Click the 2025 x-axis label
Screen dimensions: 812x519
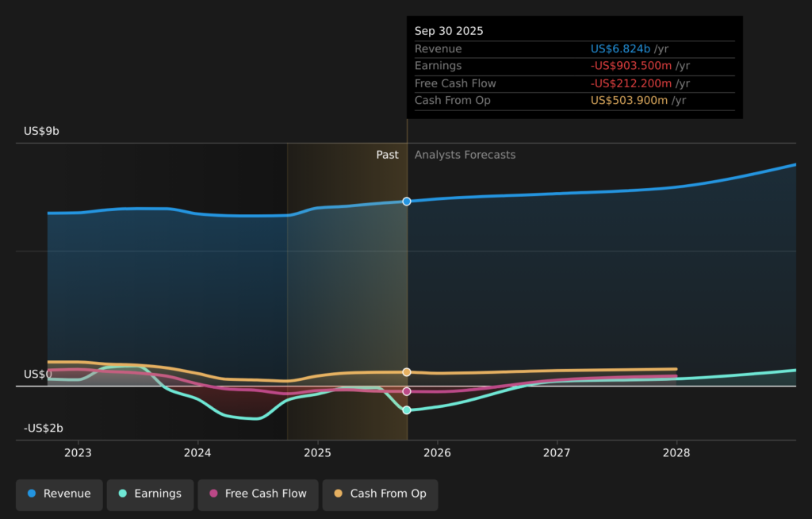click(317, 453)
